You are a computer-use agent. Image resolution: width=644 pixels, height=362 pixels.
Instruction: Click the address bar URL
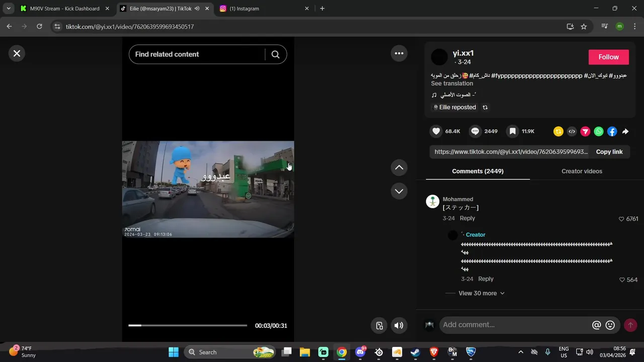point(130,27)
